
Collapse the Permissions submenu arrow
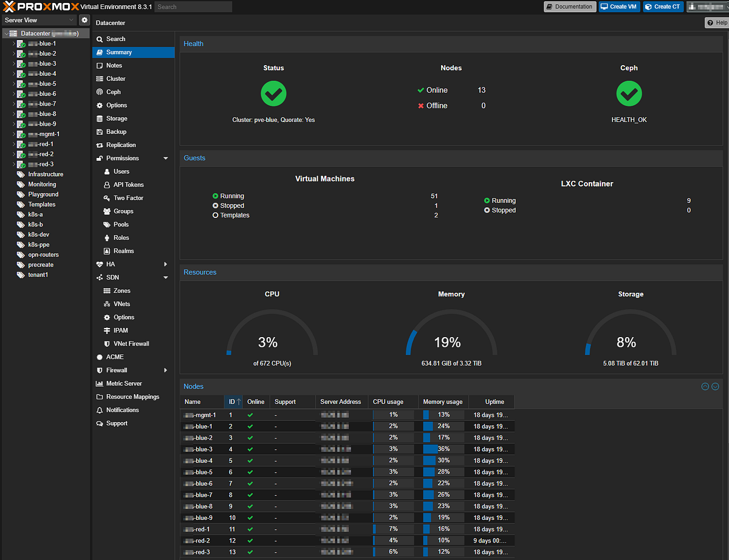[x=166, y=159]
